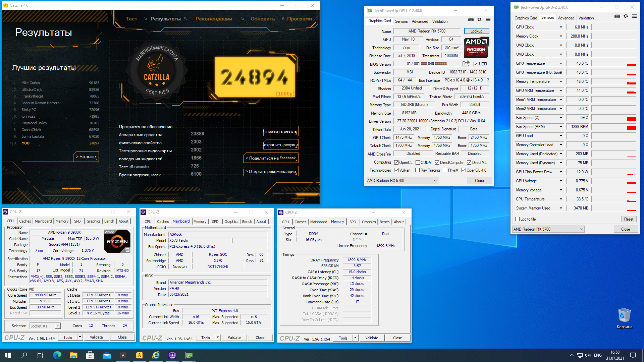Click the GPU Name field AMD Radeon RX 5700

[x=427, y=31]
